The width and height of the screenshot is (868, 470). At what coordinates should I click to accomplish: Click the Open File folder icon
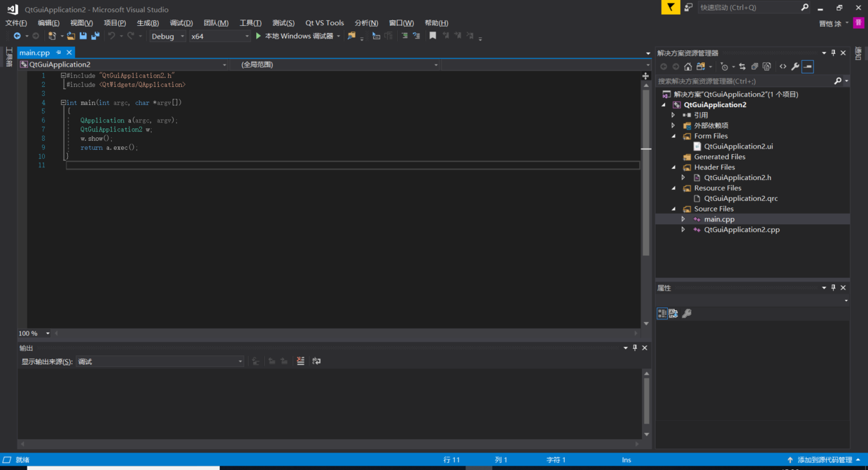(x=71, y=36)
